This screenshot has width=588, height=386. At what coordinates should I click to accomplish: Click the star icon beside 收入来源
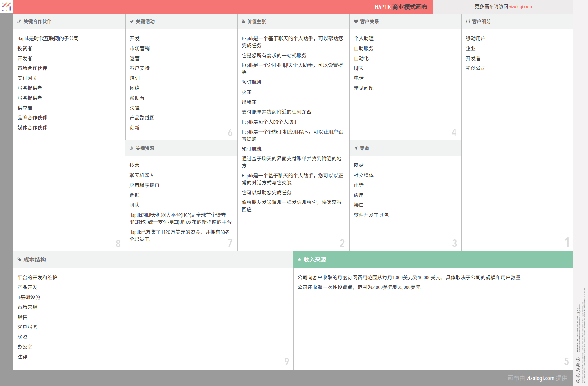[x=299, y=259]
